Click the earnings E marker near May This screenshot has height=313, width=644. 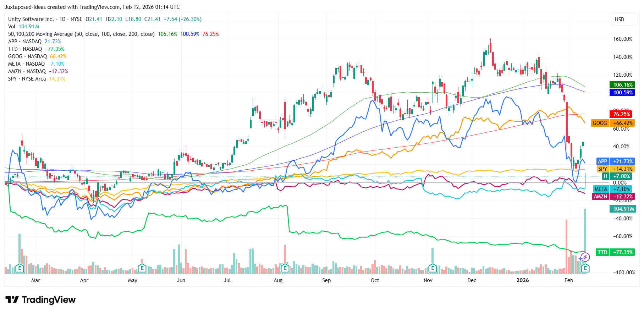(142, 268)
